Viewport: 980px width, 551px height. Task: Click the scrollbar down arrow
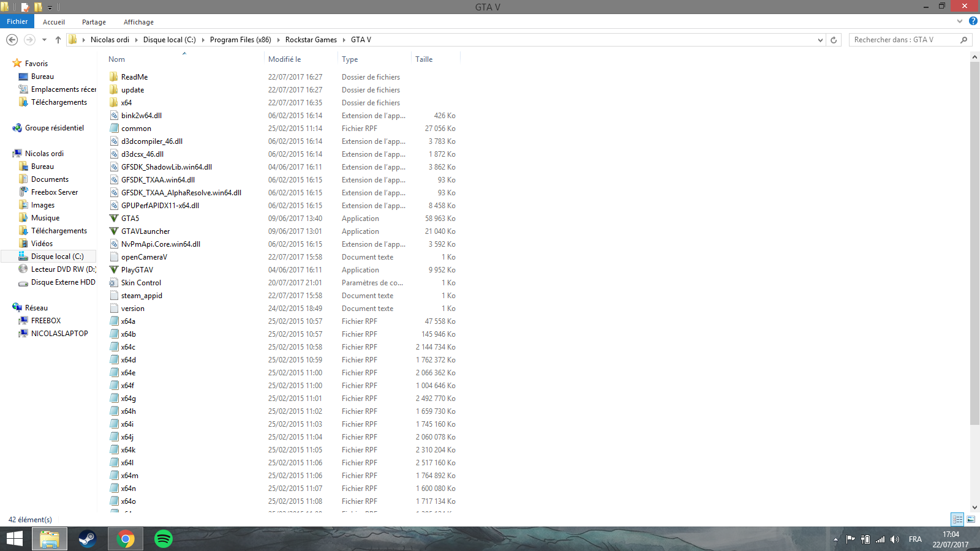point(974,508)
